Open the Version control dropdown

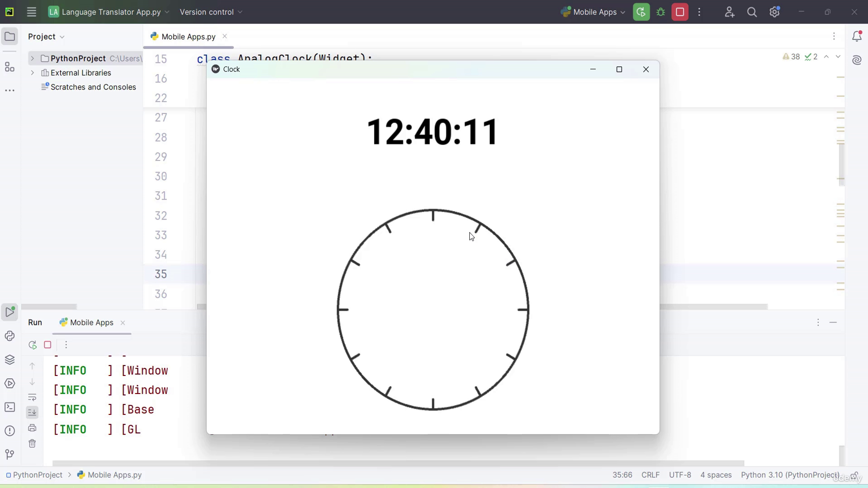211,12
